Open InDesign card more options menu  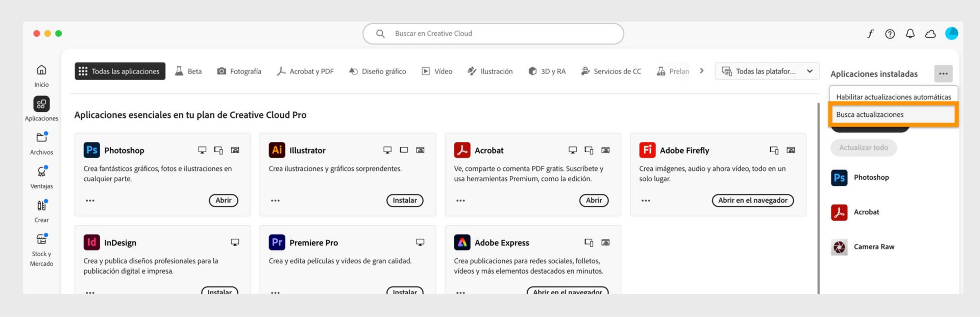[x=90, y=292]
